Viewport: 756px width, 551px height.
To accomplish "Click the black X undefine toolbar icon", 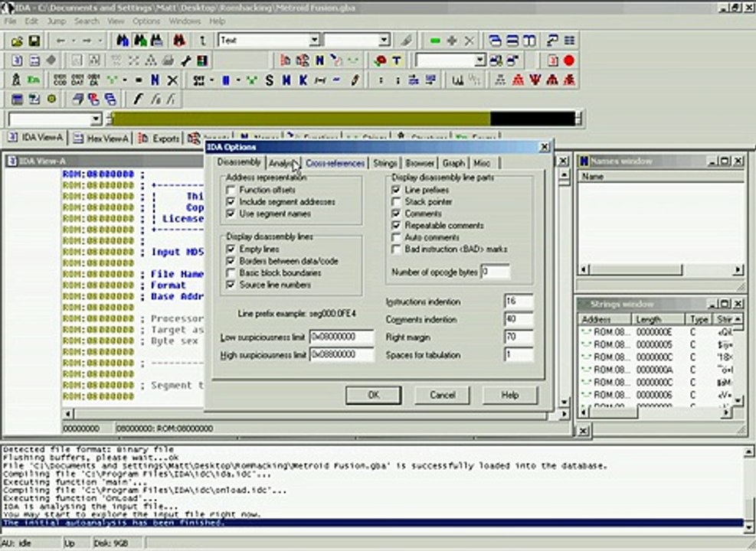I will [x=172, y=80].
